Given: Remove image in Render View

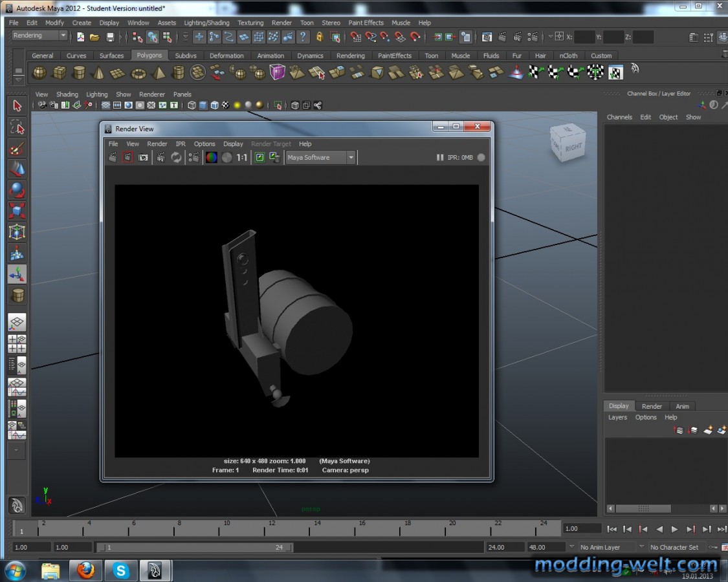Looking at the screenshot, I should (275, 157).
